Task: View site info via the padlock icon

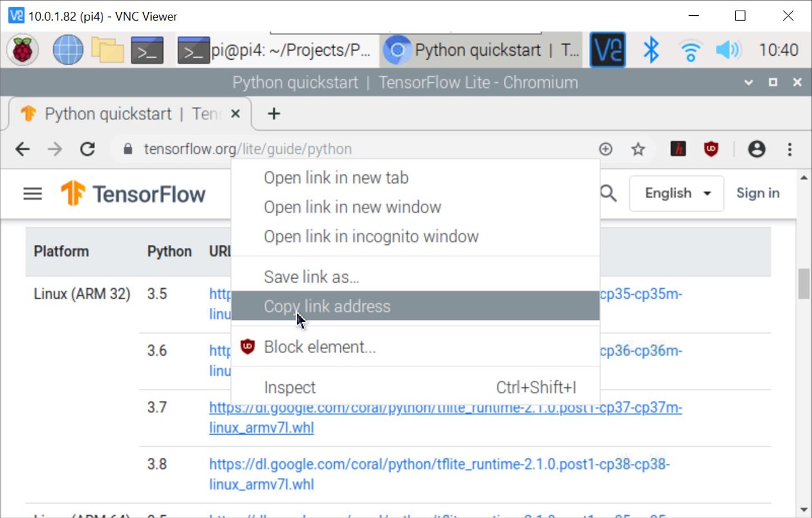Action: point(128,150)
